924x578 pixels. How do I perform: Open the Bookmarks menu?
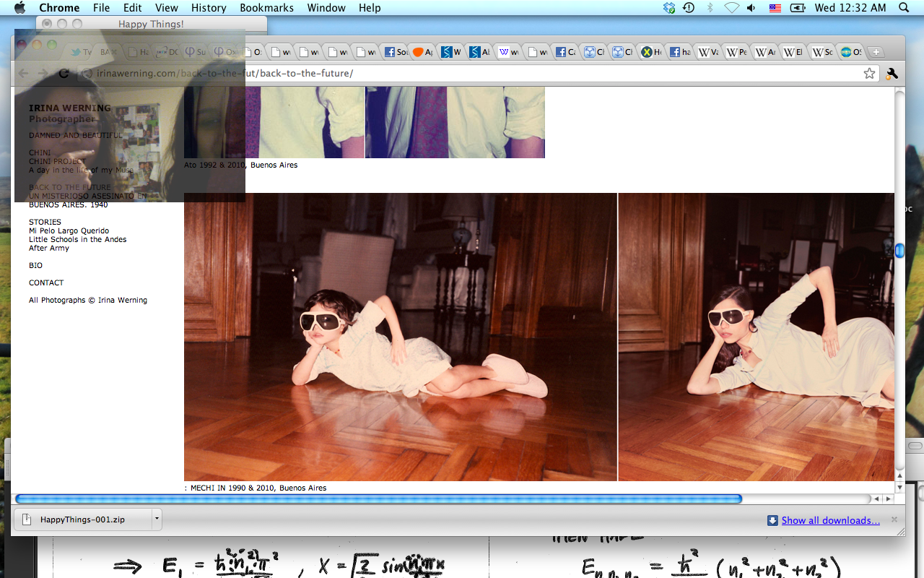click(x=266, y=8)
